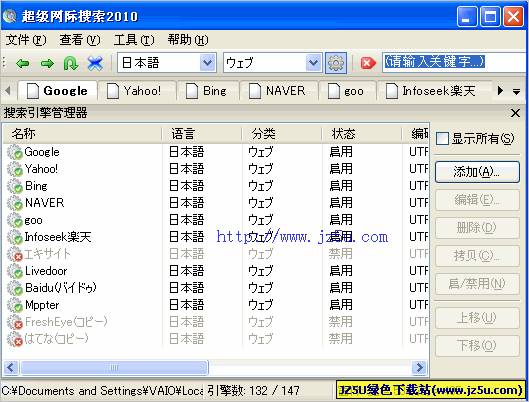Click the blue X stop icon
This screenshot has height=402, width=529.
pos(95,63)
